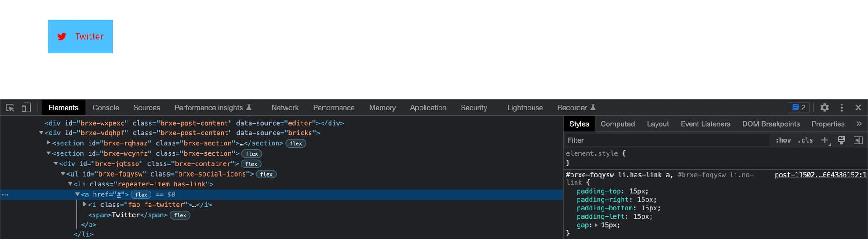Open the Event Listeners sidebar tab
This screenshot has height=239, width=868.
pos(705,124)
